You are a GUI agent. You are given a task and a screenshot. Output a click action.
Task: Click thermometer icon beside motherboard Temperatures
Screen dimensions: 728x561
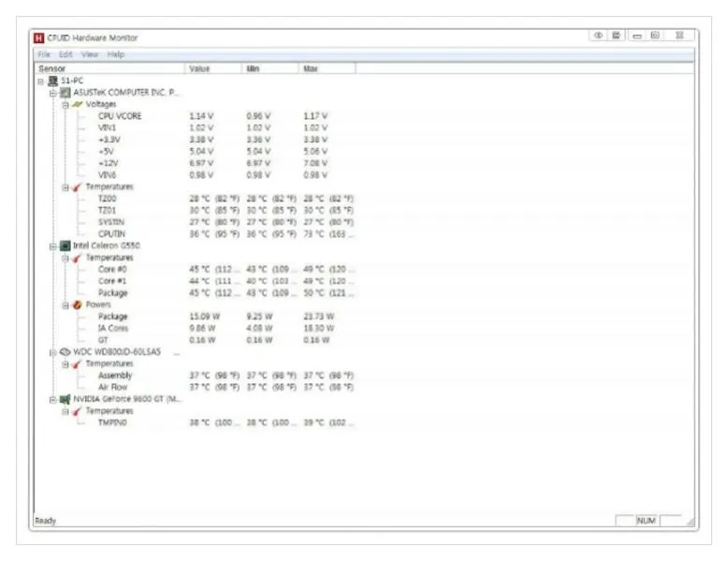pyautogui.click(x=77, y=187)
